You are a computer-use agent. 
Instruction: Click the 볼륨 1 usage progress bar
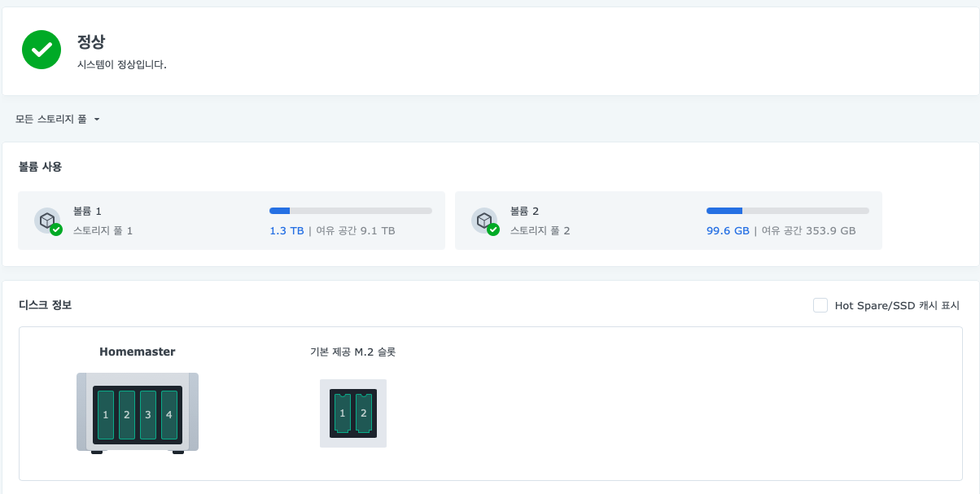pos(351,211)
